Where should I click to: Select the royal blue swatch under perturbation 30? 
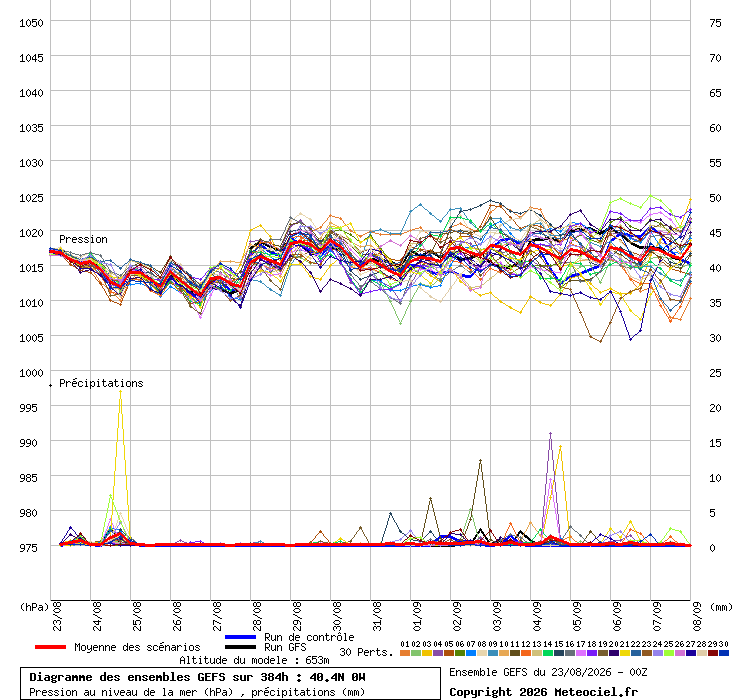pyautogui.click(x=723, y=653)
